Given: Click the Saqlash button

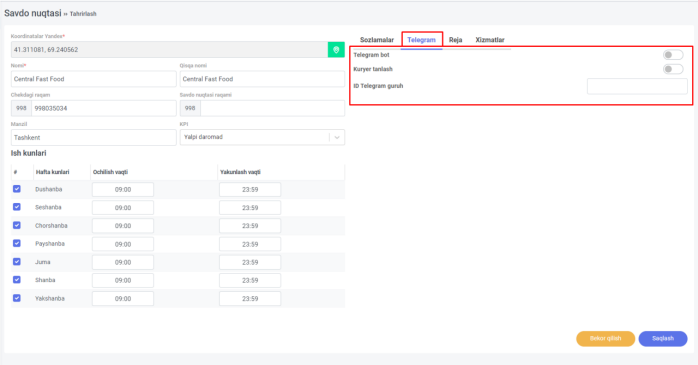Looking at the screenshot, I should (663, 339).
